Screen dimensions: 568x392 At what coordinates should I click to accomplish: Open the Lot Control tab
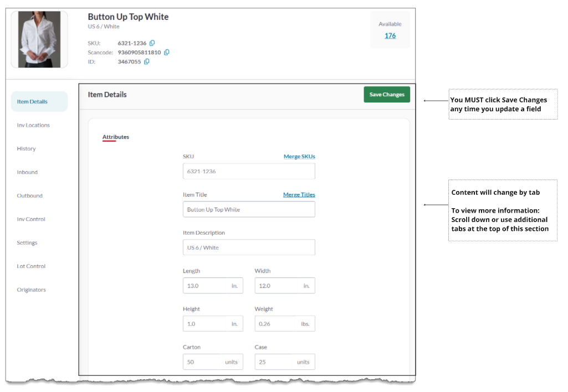click(x=31, y=266)
